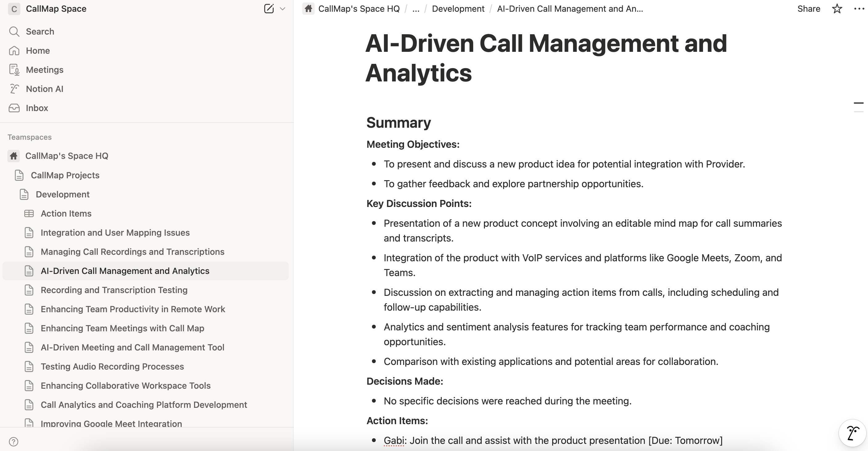
Task: Open Integration and User Mapping Issues
Action: [115, 233]
